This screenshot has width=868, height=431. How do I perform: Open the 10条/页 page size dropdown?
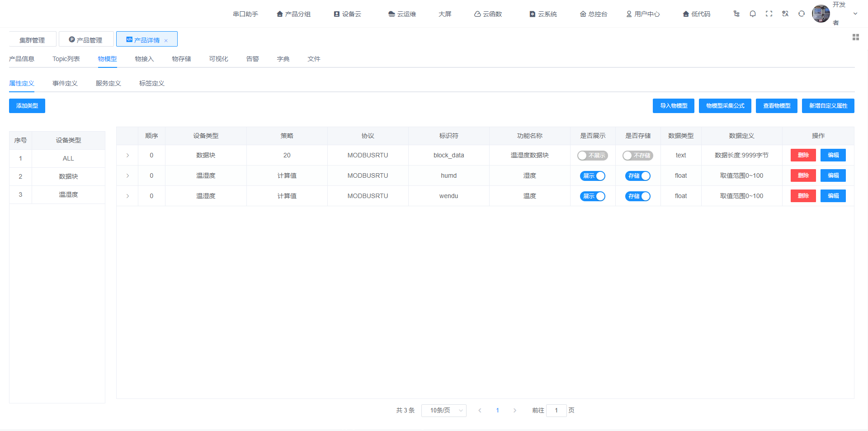(443, 410)
